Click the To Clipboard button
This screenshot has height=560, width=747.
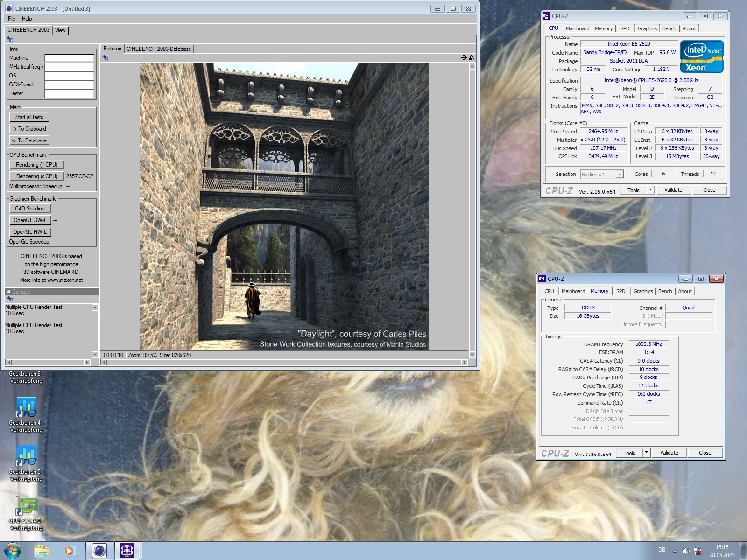click(x=29, y=129)
